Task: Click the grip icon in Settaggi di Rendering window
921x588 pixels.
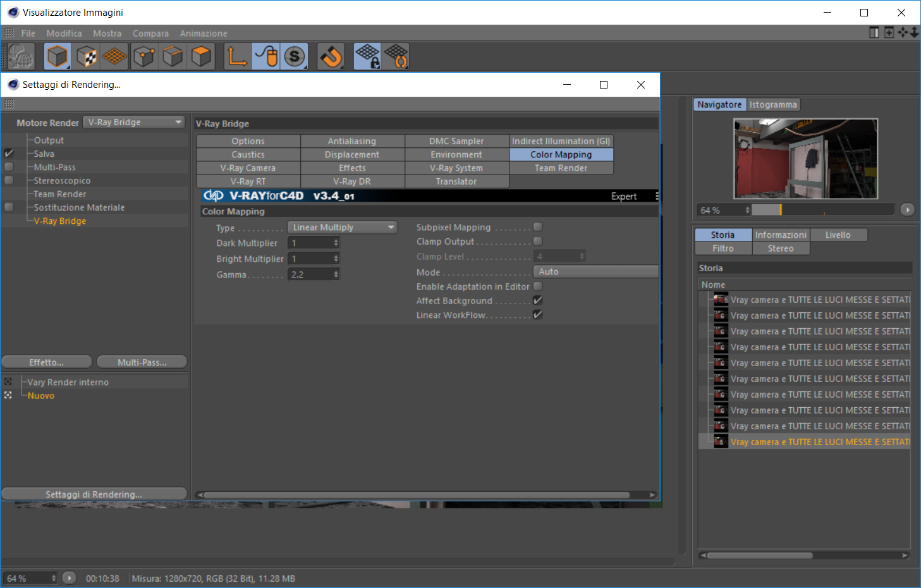Action: pos(9,104)
